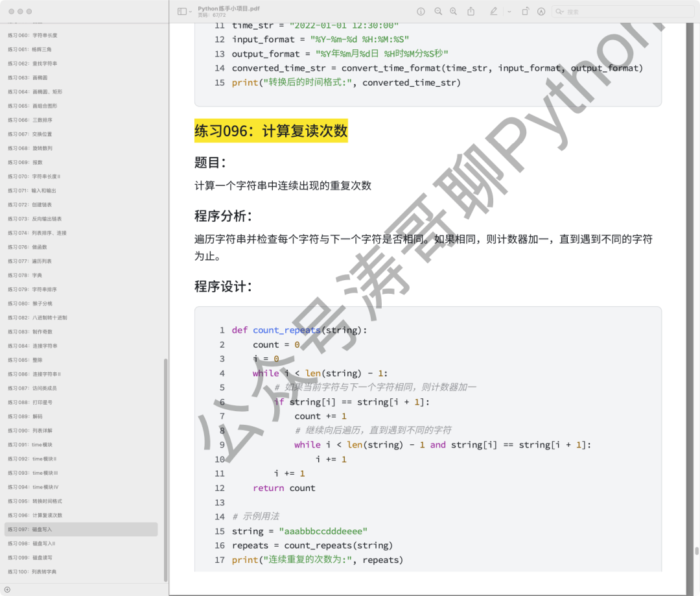The image size is (700, 596).
Task: Open outline entry 练习 091: time 模块
Action: click(x=30, y=445)
